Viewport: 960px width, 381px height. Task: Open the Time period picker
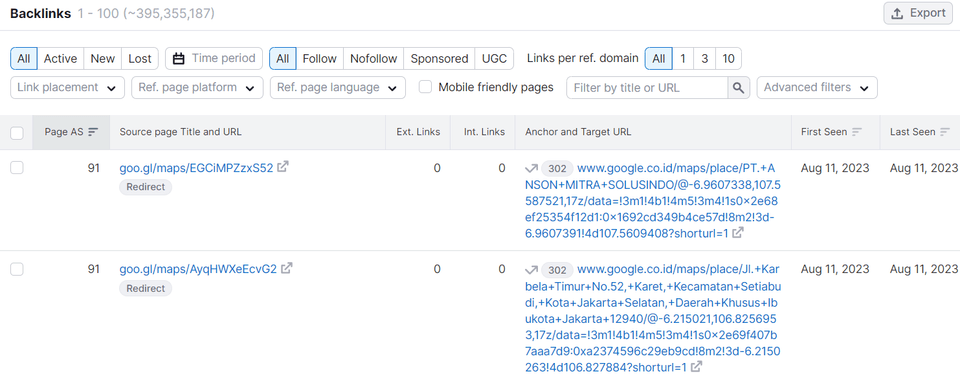point(214,59)
